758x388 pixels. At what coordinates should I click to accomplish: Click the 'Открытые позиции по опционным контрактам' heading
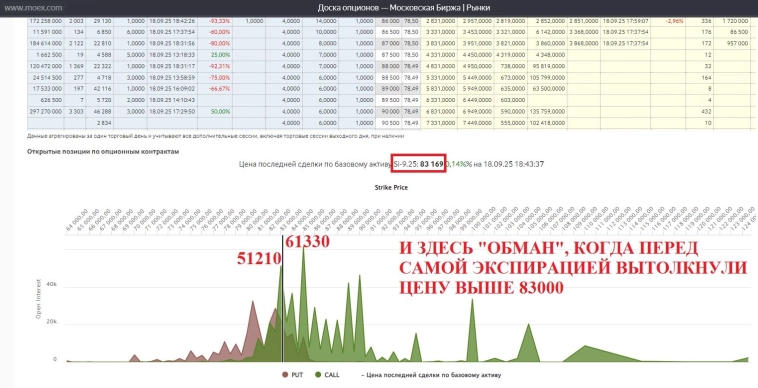[x=103, y=151]
